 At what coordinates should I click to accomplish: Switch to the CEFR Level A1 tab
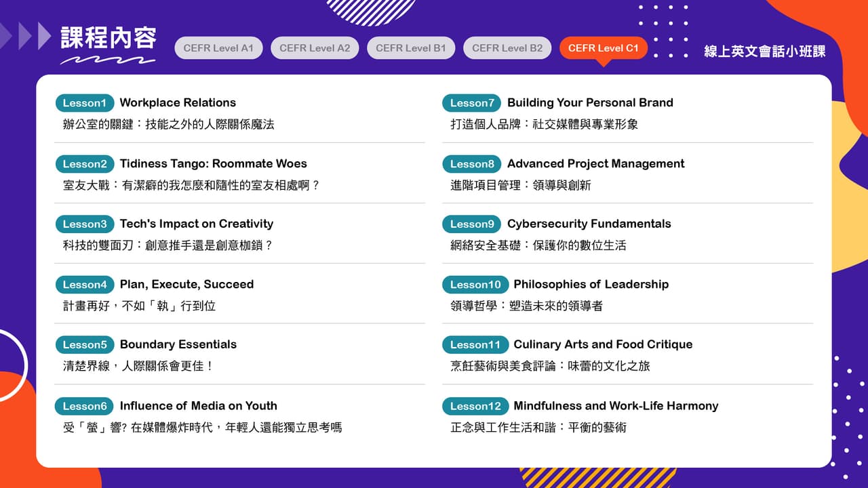218,48
